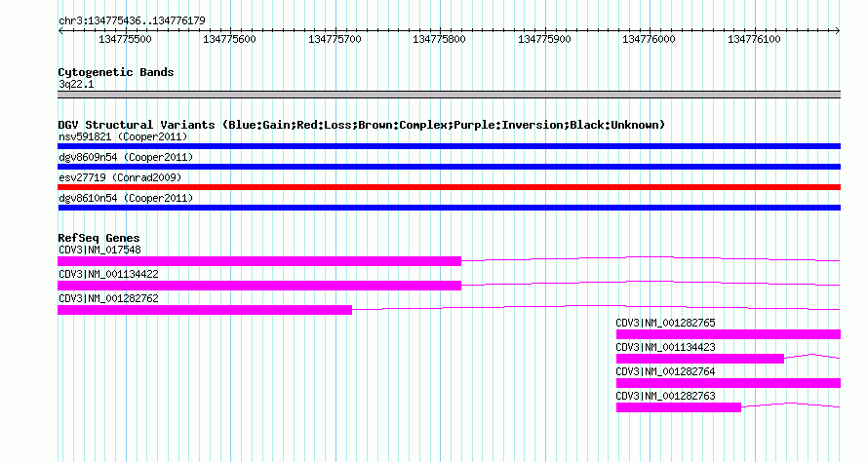Open esv27719 (Conrad2009) variant label
The height and width of the screenshot is (462, 868).
click(120, 177)
